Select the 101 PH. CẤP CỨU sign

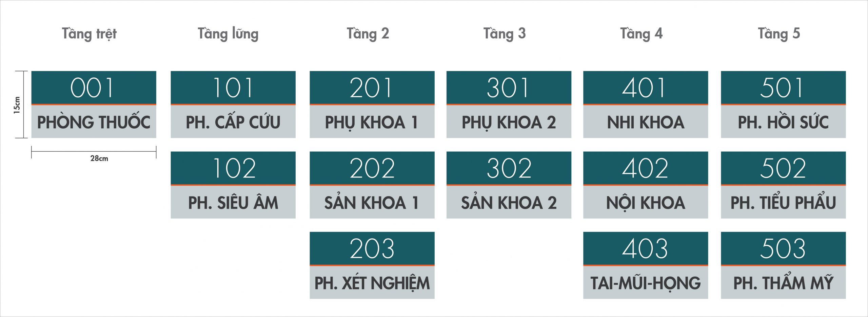[233, 104]
